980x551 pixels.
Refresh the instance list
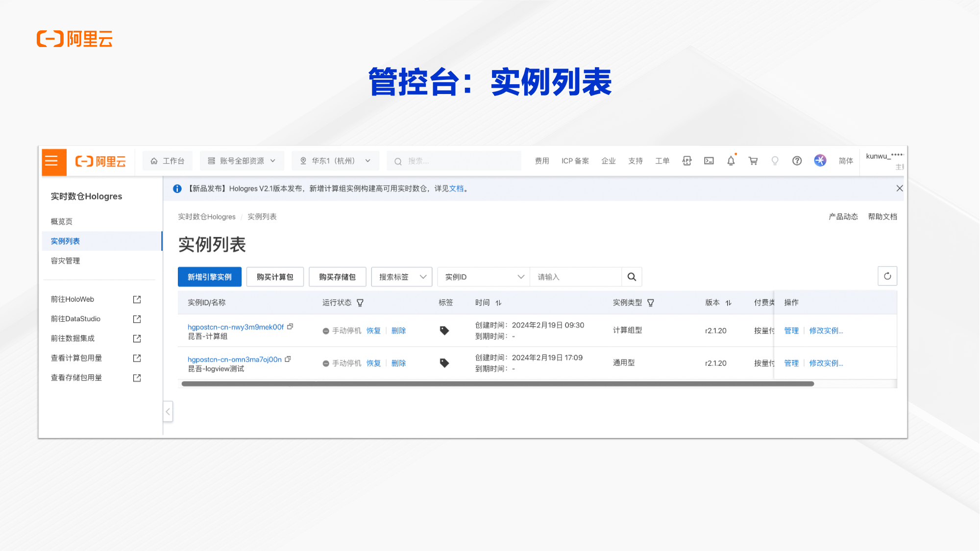coord(887,276)
